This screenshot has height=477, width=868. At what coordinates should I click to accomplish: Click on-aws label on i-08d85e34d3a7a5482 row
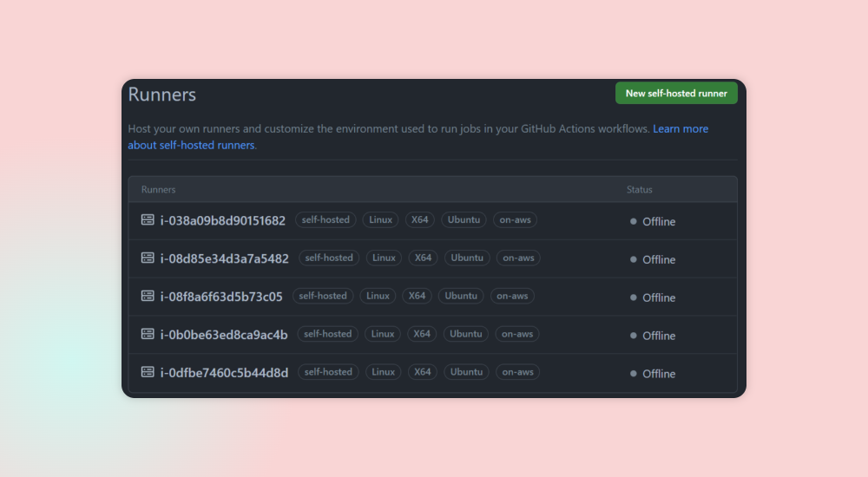pos(518,258)
